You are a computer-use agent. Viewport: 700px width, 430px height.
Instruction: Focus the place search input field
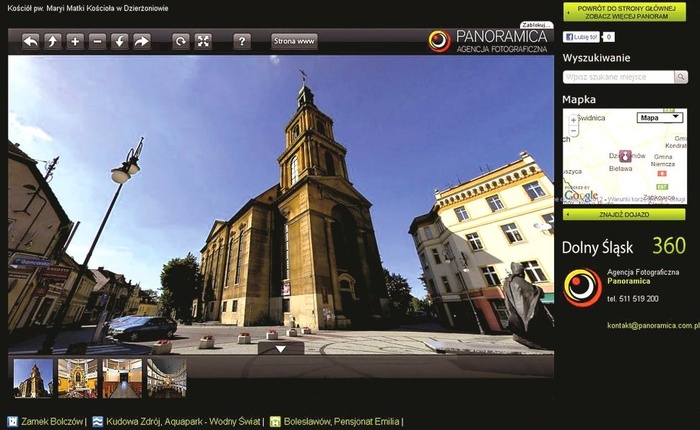pyautogui.click(x=617, y=77)
